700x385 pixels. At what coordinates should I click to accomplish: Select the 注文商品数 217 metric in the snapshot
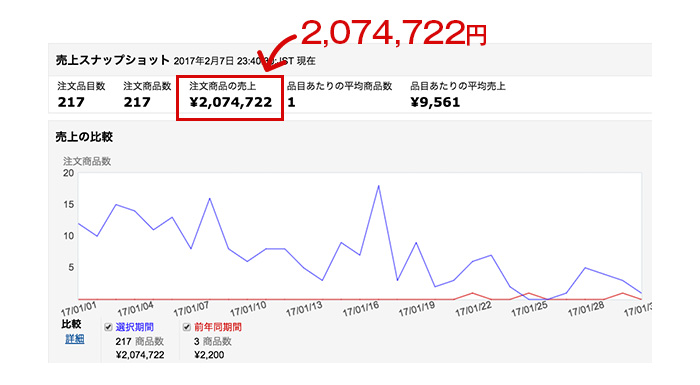coord(147,95)
